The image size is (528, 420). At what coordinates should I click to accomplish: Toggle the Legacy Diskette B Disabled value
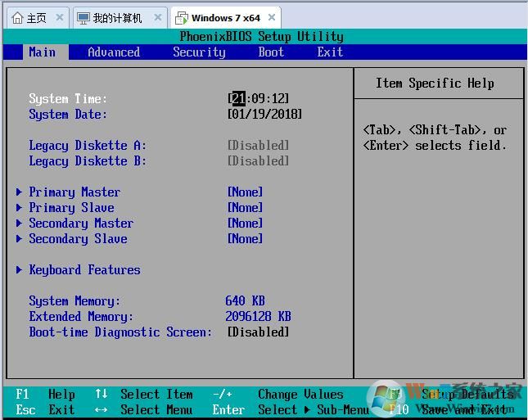coord(258,161)
